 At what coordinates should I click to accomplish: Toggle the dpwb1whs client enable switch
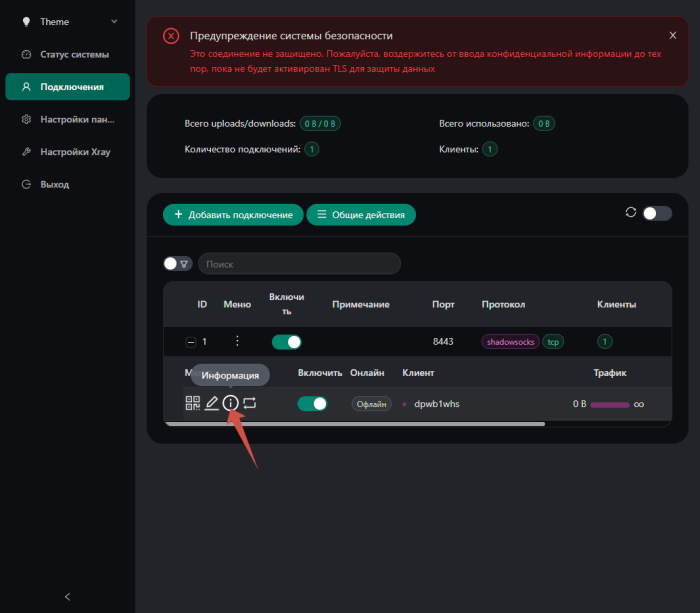click(x=312, y=404)
